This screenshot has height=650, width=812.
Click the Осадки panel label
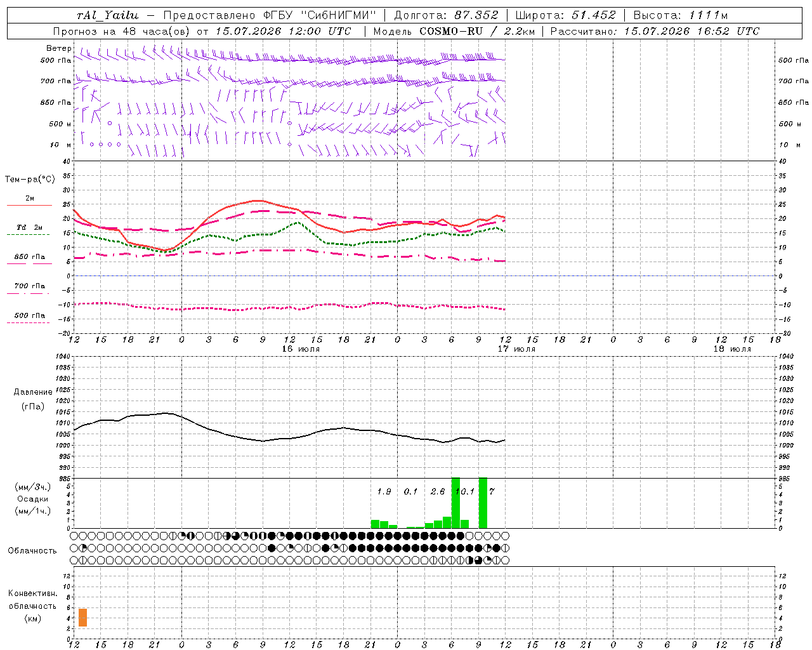pos(32,499)
